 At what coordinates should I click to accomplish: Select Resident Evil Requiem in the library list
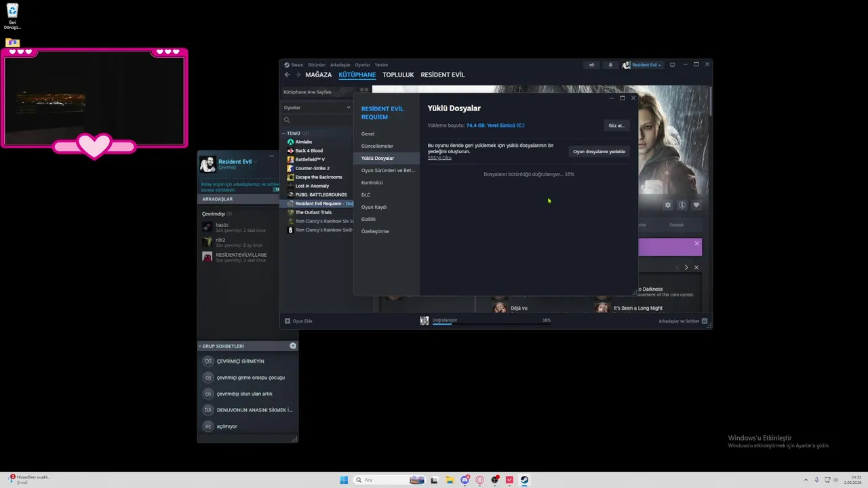pyautogui.click(x=317, y=203)
